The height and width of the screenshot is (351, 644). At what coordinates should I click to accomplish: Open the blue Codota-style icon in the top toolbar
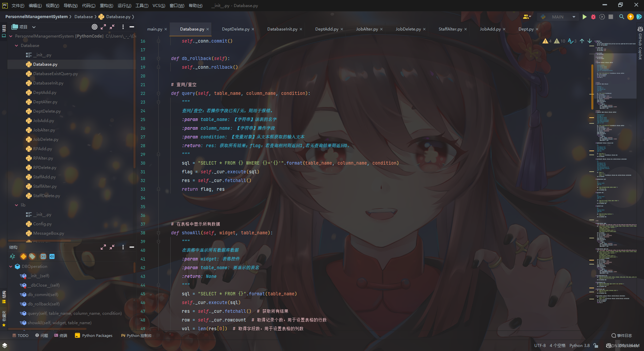639,17
